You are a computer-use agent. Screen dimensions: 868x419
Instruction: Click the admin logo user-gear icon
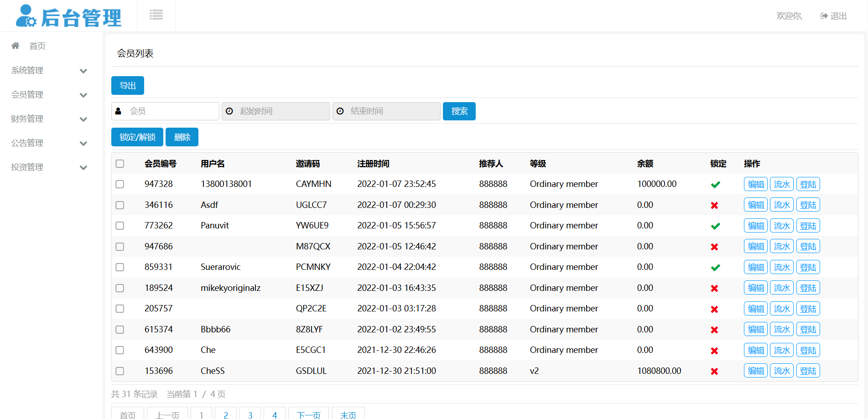(x=26, y=16)
